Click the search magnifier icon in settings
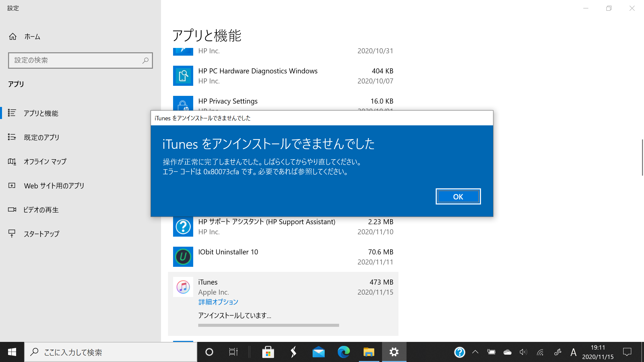Screen dimensions: 644x362 pyautogui.click(x=145, y=60)
